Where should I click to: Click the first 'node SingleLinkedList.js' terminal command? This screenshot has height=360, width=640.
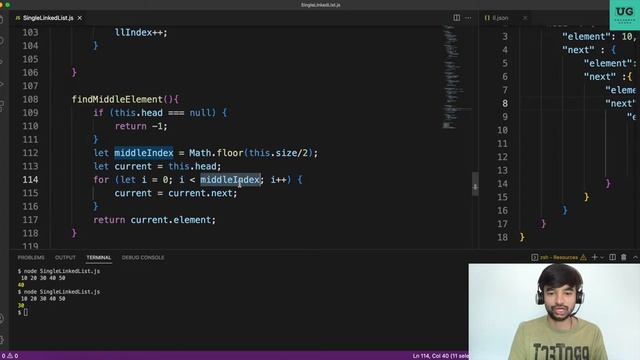62,271
